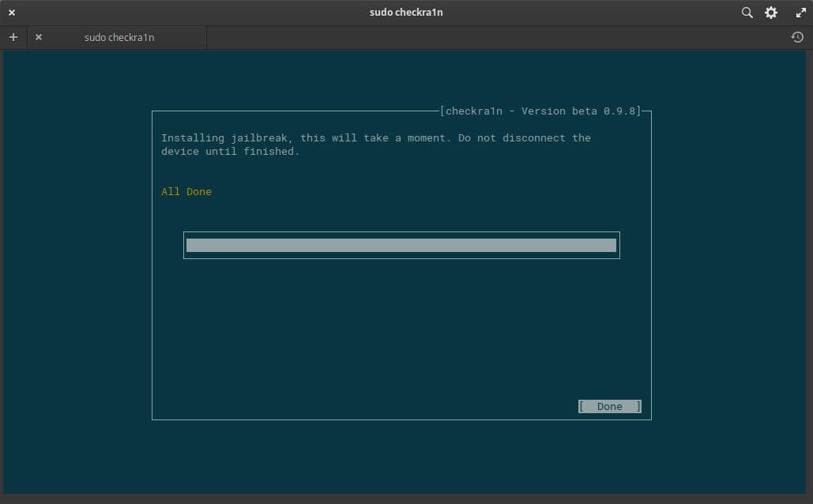The height and width of the screenshot is (504, 813).
Task: Focus the empty area below the progress bar
Action: tap(401, 332)
